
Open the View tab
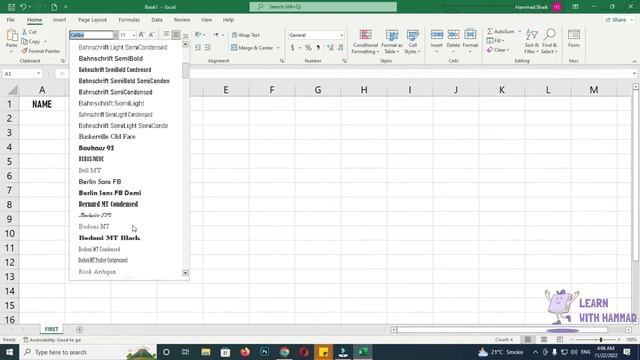206,20
